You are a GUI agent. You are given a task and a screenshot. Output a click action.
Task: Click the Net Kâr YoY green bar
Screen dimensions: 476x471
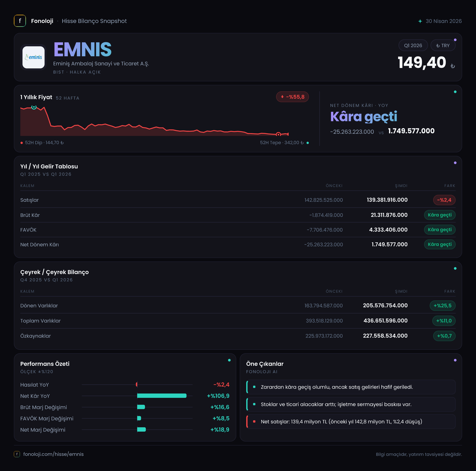162,396
